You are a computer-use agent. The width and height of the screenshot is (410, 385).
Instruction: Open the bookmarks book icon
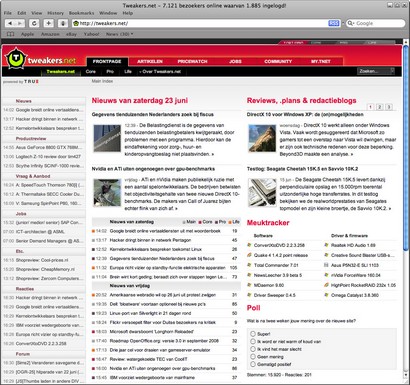click(x=11, y=34)
